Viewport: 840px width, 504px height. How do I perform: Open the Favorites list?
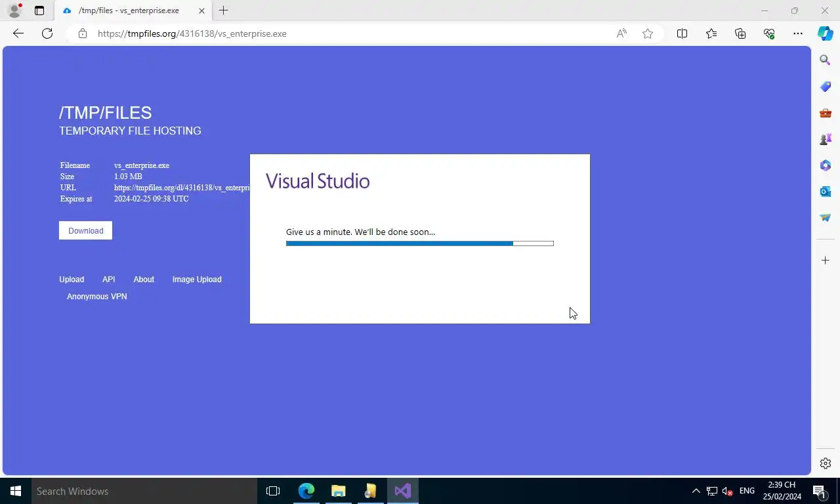coord(711,33)
